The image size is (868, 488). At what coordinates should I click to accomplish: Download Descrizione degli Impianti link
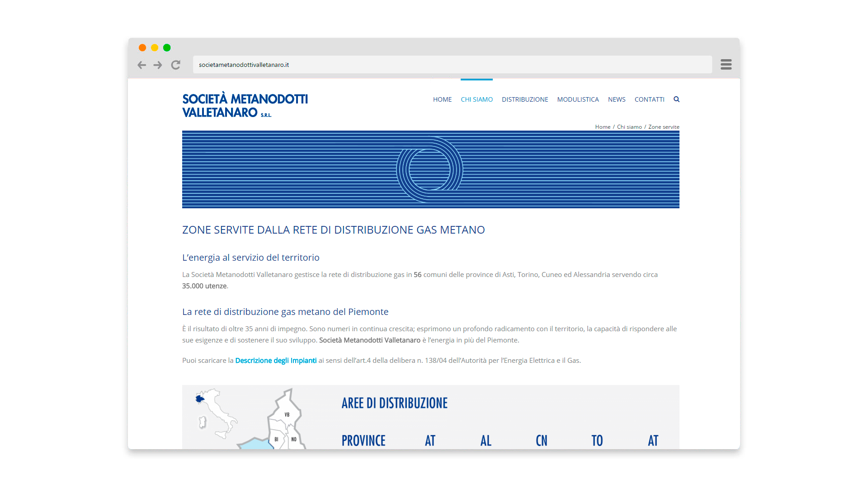click(x=276, y=361)
